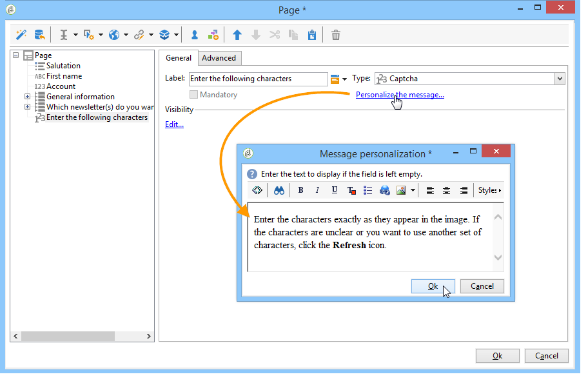Click the icon beside the Label field
The image size is (588, 381).
click(335, 79)
